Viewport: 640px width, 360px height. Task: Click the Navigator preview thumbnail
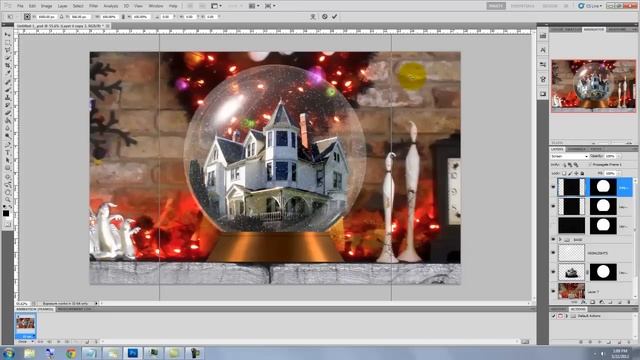pyautogui.click(x=593, y=86)
